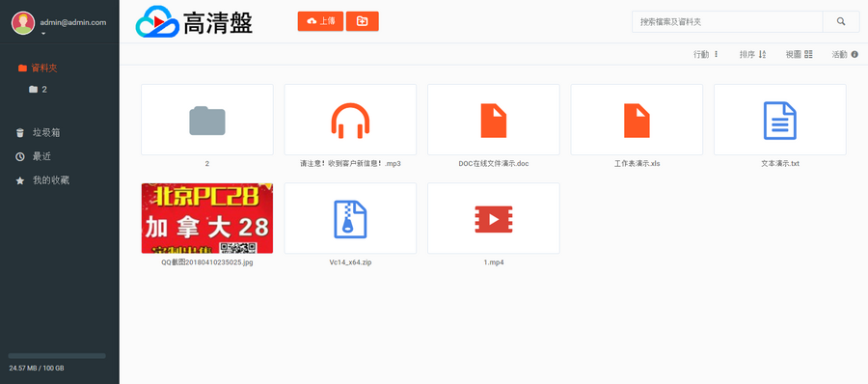Toggle the 活動 activity panel
The width and height of the screenshot is (868, 384).
pos(845,54)
